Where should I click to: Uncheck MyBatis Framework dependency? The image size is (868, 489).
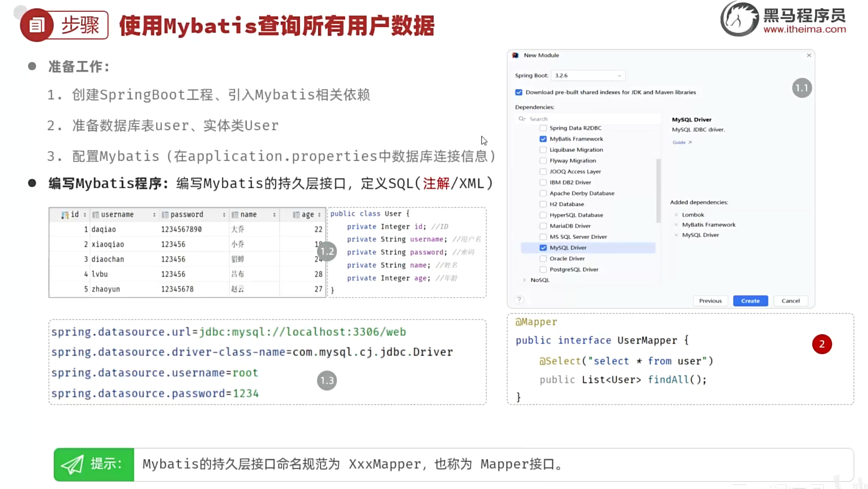click(x=543, y=139)
